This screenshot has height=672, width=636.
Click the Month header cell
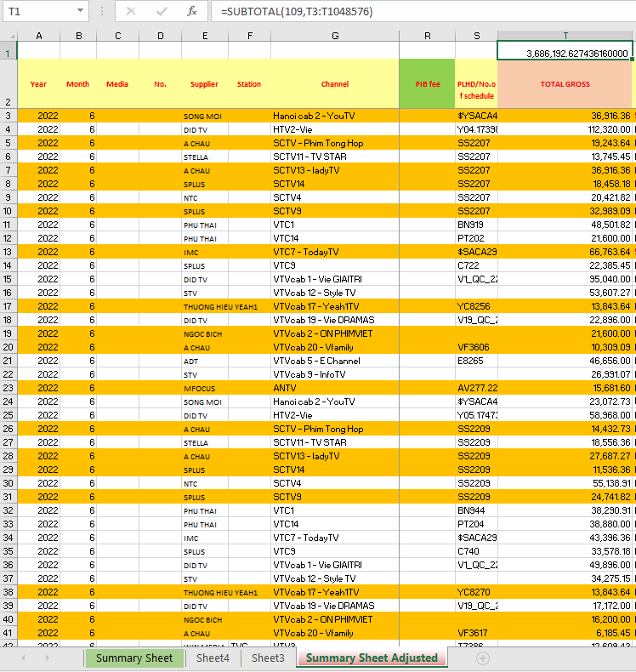(x=78, y=83)
